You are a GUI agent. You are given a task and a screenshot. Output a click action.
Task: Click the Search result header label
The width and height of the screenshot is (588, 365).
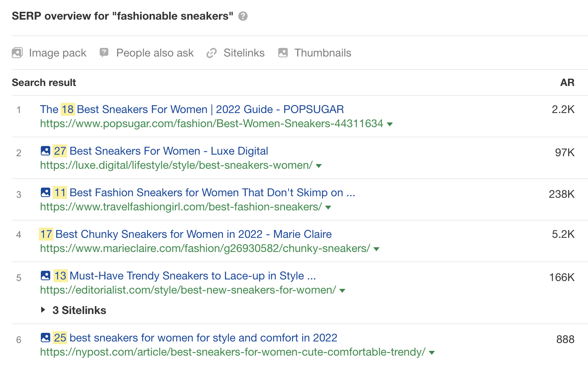tap(44, 82)
